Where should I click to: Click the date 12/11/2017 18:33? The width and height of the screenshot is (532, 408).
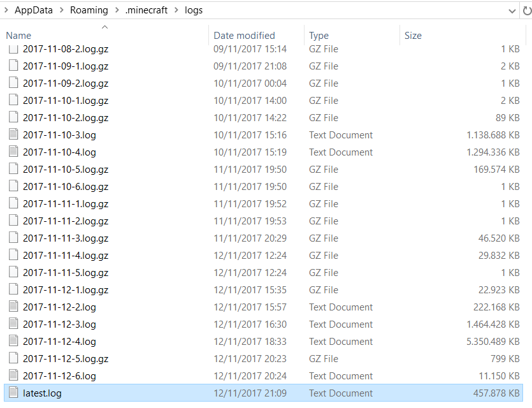pyautogui.click(x=250, y=342)
